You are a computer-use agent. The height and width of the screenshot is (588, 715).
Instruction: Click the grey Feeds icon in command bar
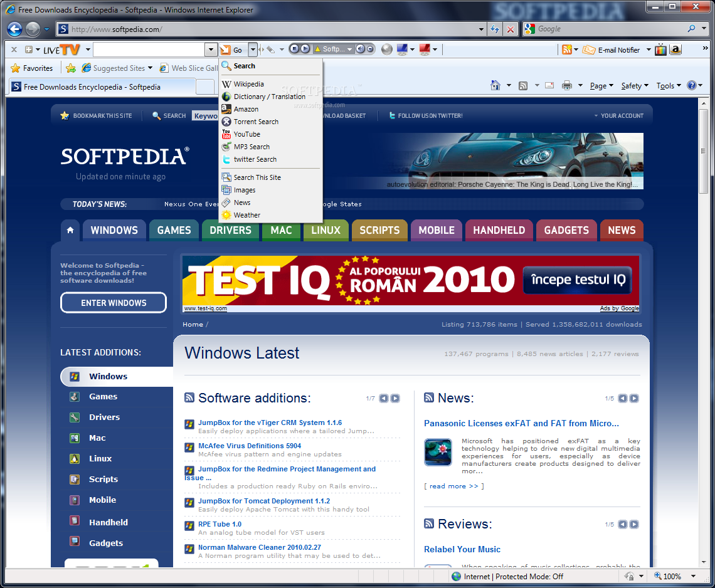(523, 85)
